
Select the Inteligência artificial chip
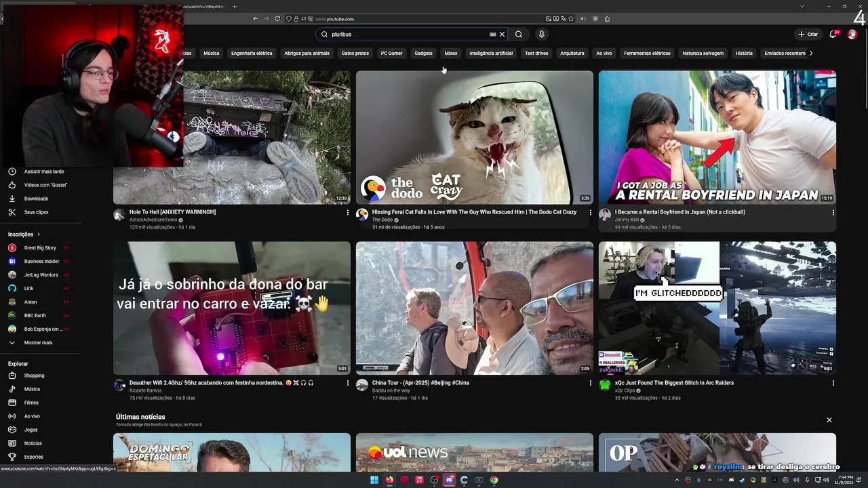(491, 53)
